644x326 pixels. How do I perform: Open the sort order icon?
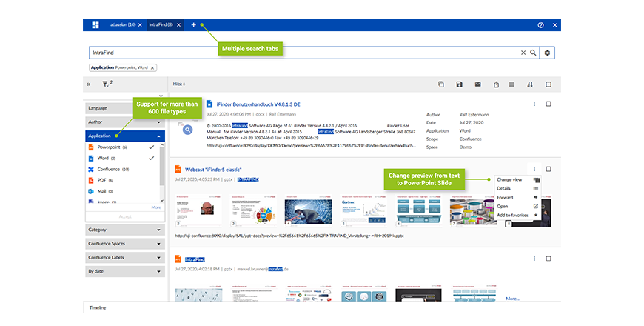(x=530, y=84)
